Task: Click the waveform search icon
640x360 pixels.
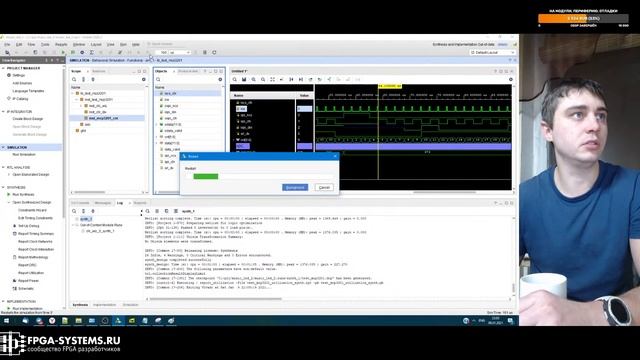Action: 235,80
